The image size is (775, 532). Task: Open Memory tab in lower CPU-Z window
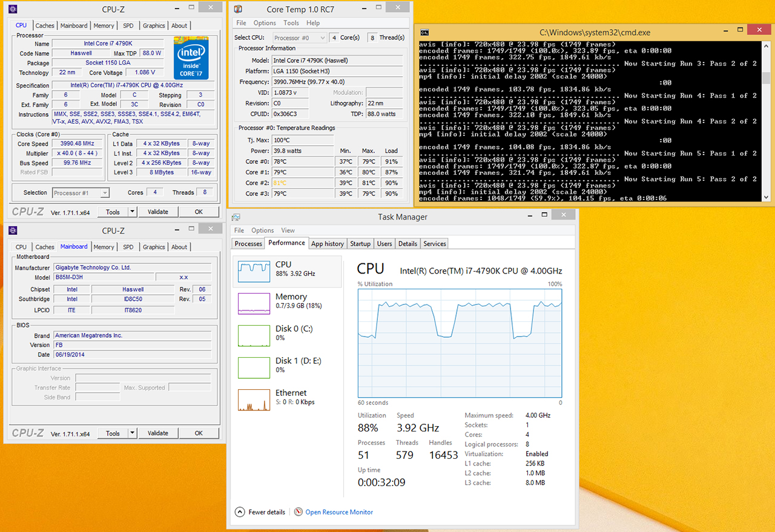104,247
